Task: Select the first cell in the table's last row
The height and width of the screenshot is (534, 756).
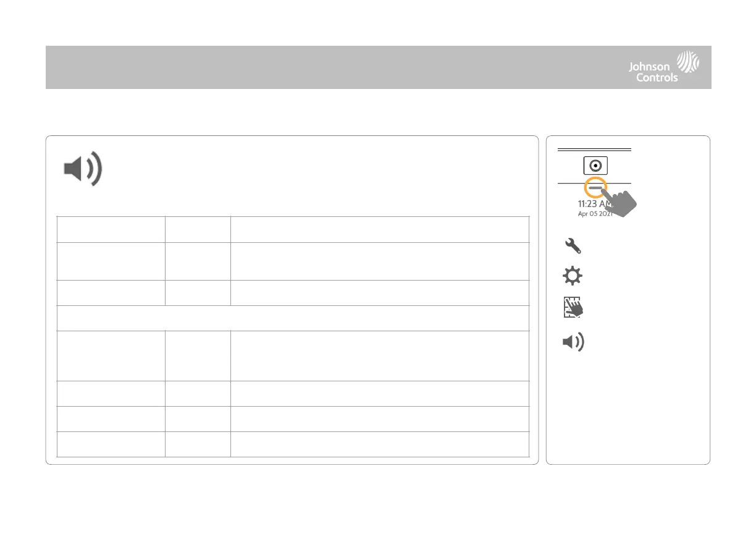Action: click(x=111, y=444)
